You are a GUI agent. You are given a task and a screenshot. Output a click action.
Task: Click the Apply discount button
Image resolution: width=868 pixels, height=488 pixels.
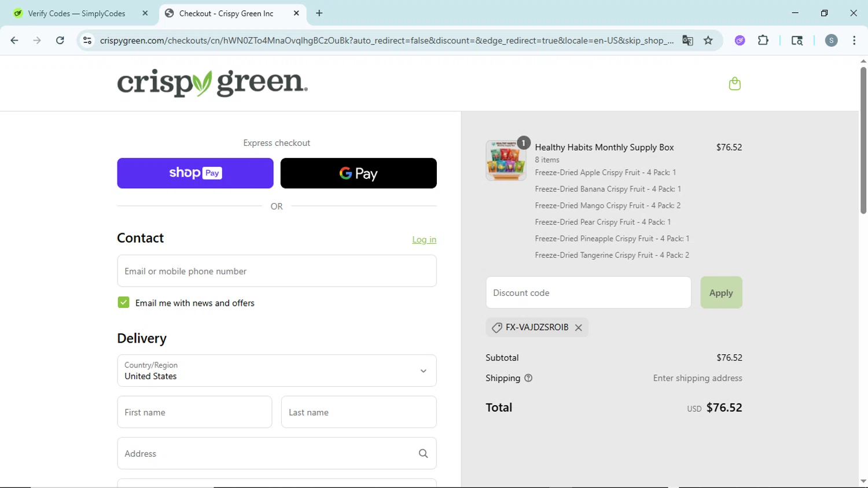tap(721, 292)
